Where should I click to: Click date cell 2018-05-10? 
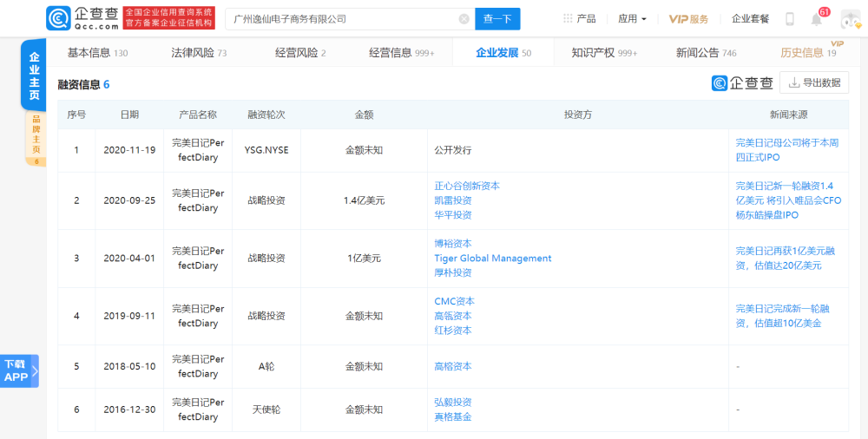[x=129, y=366]
